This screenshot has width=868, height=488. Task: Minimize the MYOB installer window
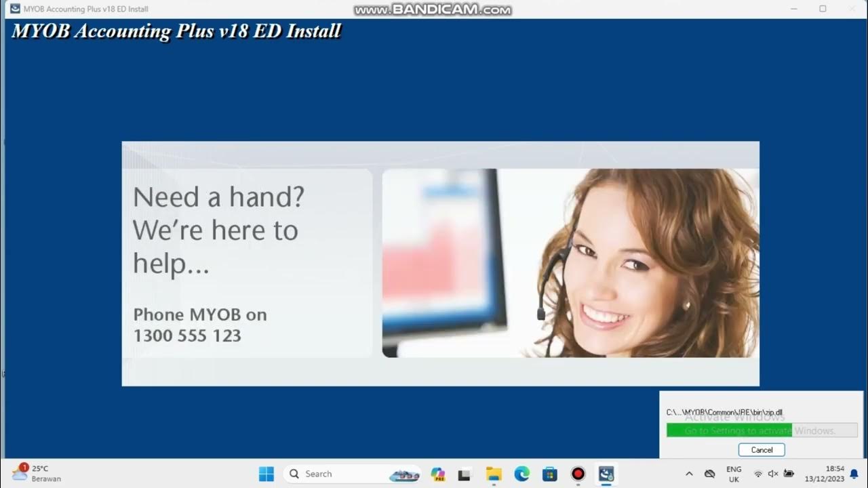pyautogui.click(x=793, y=9)
